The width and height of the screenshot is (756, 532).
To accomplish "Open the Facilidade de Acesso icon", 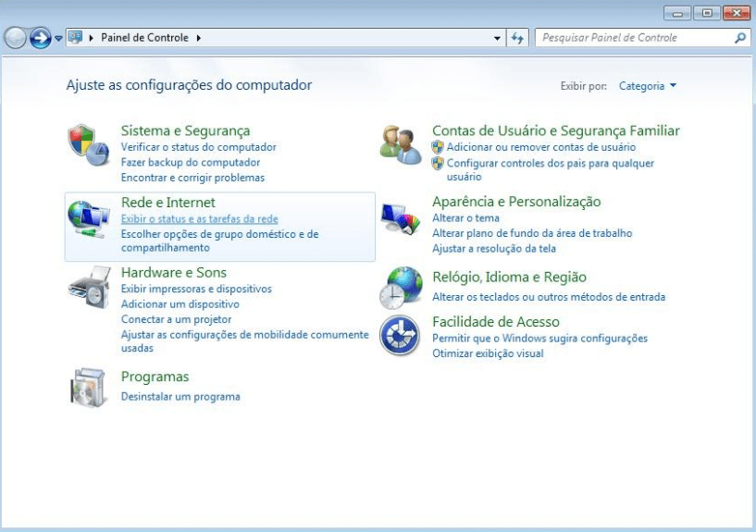I will coord(399,335).
